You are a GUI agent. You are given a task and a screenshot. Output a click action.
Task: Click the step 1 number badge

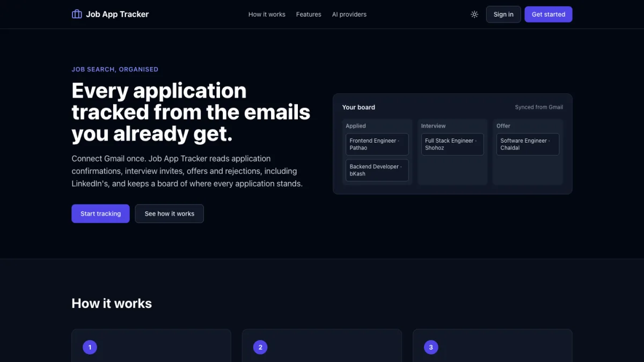[x=90, y=348]
